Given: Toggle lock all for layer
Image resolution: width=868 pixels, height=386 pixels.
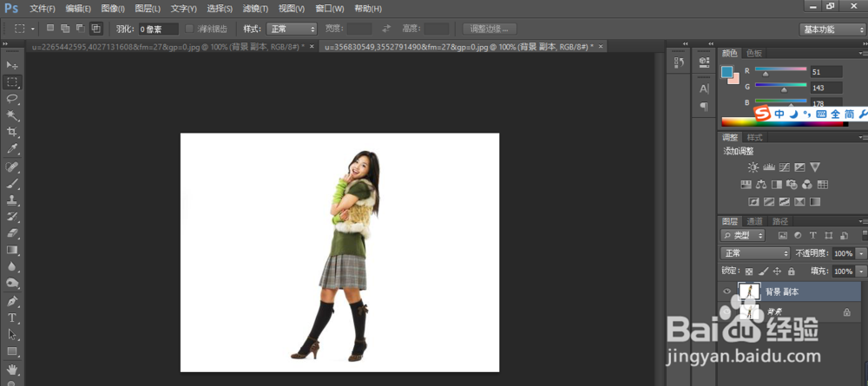Looking at the screenshot, I should coord(791,272).
